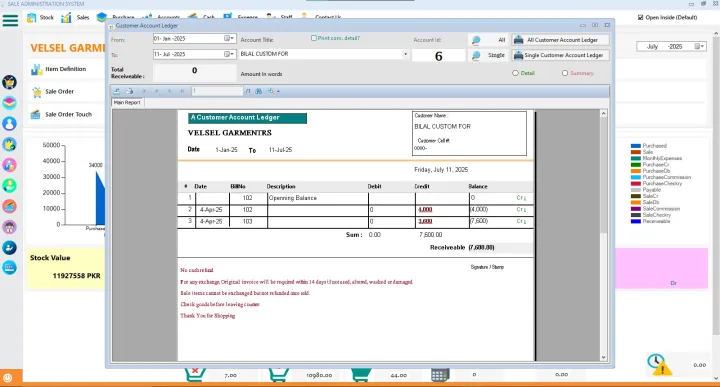Open the Sales menu in main toolbar
Image resolution: width=720 pixels, height=387 pixels.
click(83, 17)
